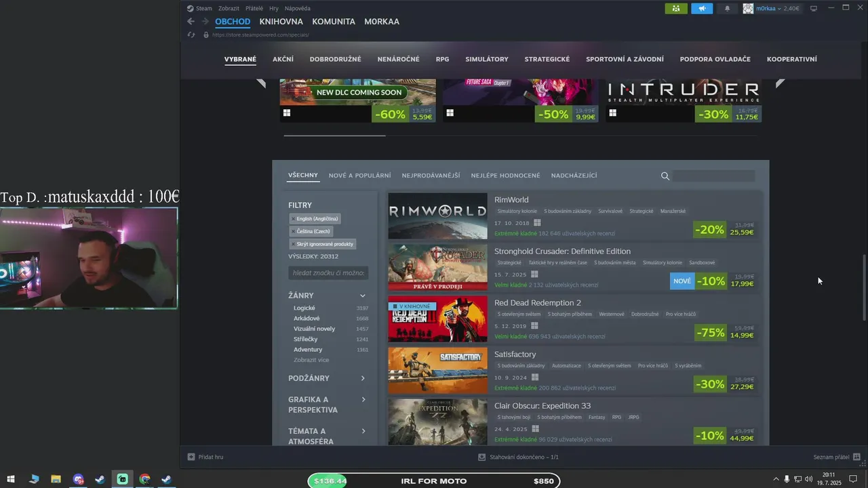Open the KOOPERATIVNÍ category
868x488 pixels.
[x=792, y=60]
